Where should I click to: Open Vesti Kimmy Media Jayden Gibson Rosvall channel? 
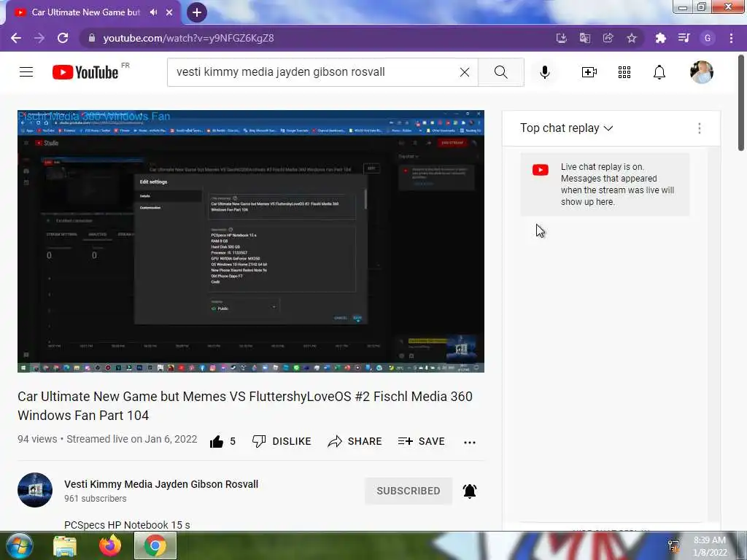tap(161, 484)
